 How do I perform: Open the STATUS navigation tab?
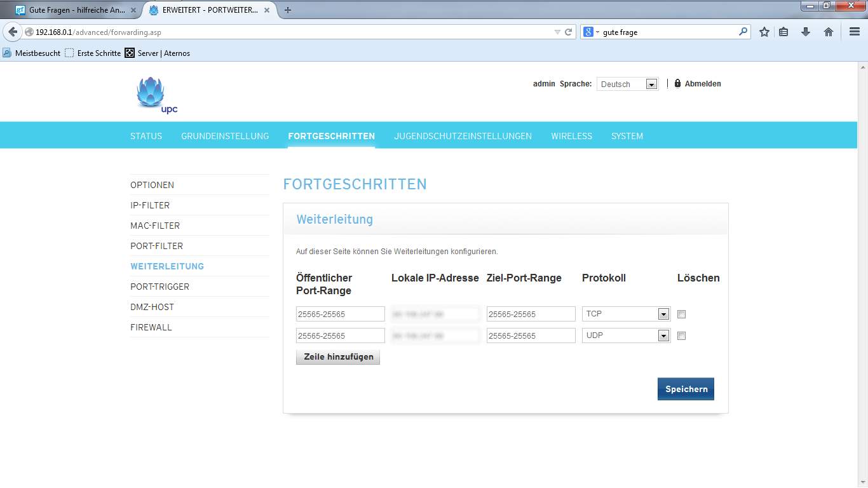pos(146,136)
